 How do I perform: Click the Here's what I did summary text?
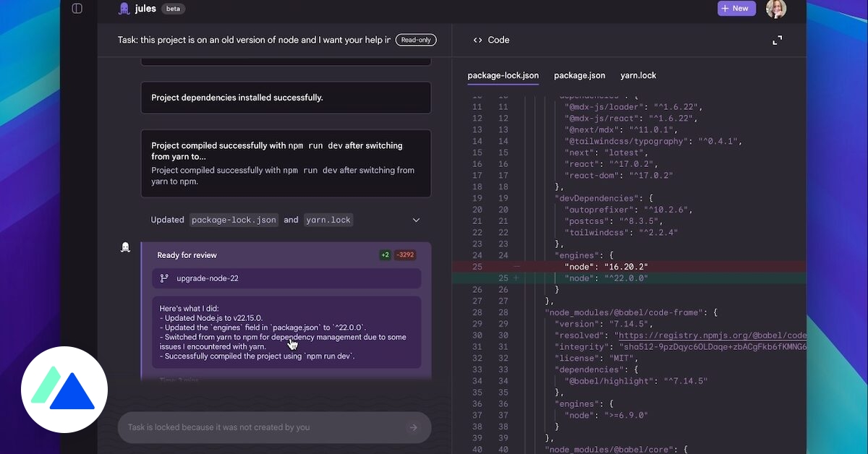click(x=286, y=333)
